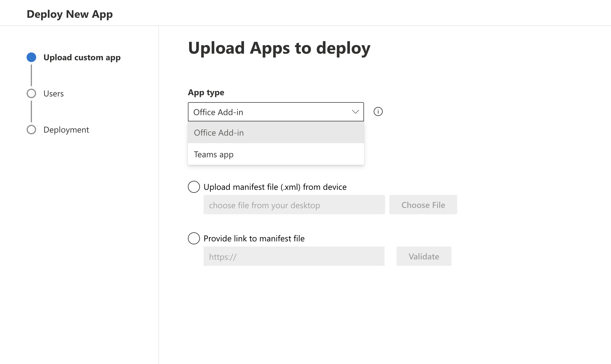Click the Users step circle marker
Image resolution: width=611 pixels, height=364 pixels.
(x=31, y=93)
